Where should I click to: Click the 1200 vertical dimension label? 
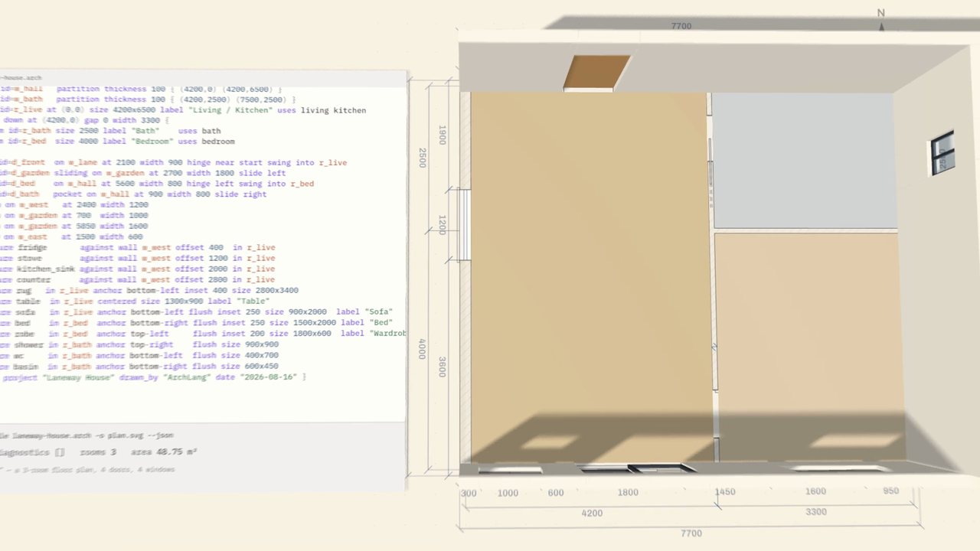[x=442, y=225]
